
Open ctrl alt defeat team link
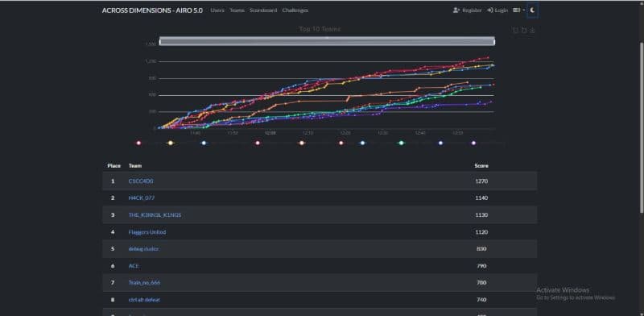coord(144,300)
